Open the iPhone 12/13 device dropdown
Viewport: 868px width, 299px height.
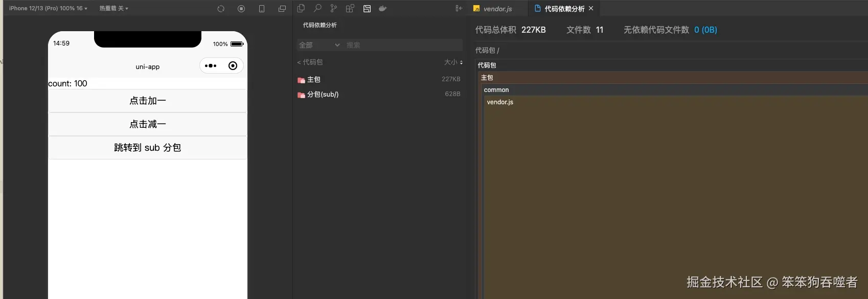click(x=48, y=8)
